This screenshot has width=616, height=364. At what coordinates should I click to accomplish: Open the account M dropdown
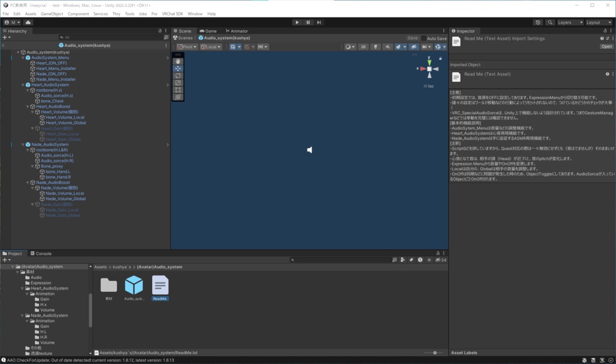tap(12, 22)
